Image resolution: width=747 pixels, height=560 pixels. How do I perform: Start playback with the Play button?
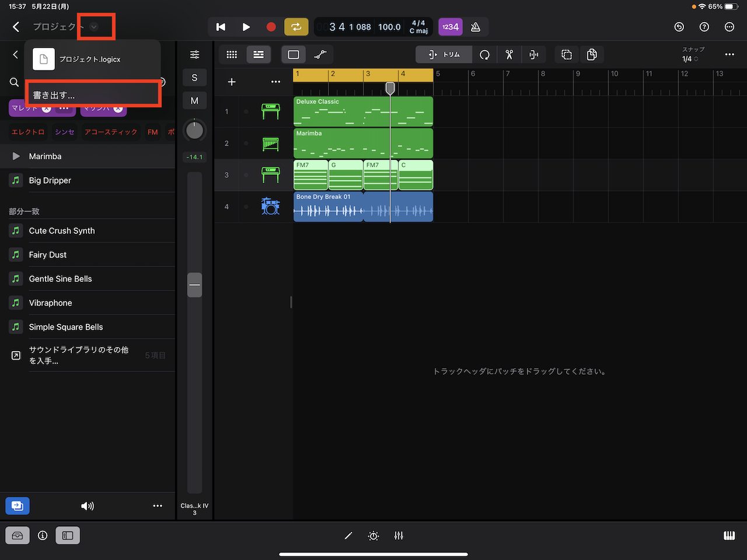click(246, 27)
